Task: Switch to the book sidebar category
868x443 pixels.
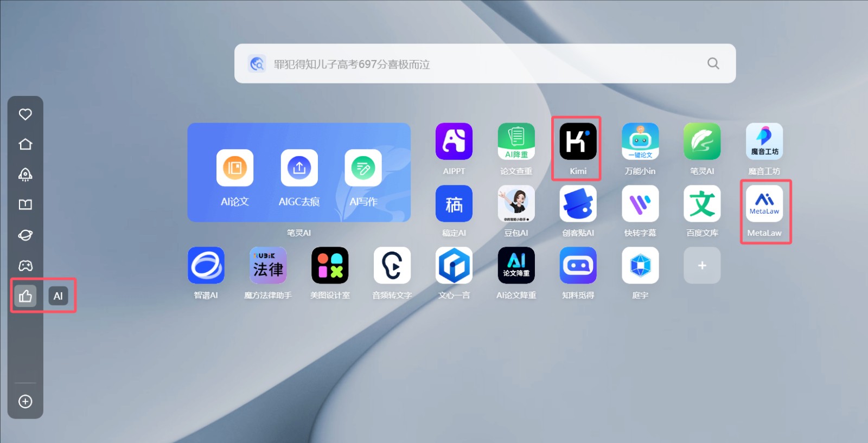Action: pyautogui.click(x=25, y=204)
